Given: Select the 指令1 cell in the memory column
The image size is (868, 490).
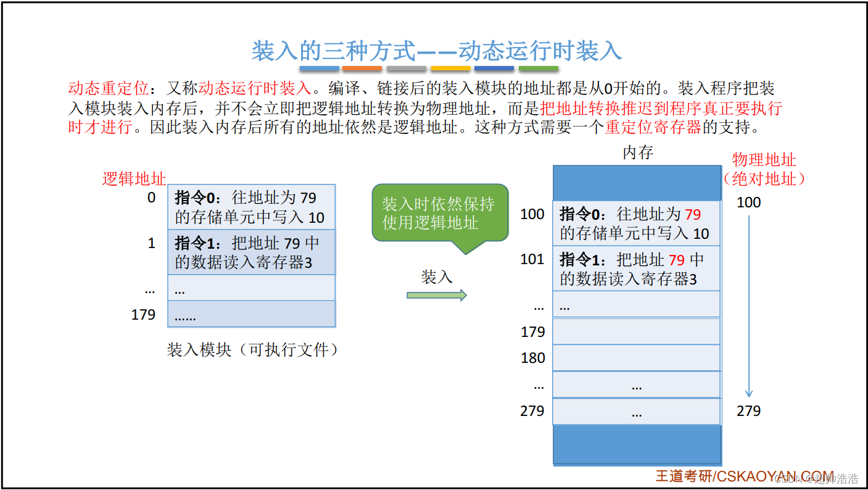Looking at the screenshot, I should pos(637,268).
